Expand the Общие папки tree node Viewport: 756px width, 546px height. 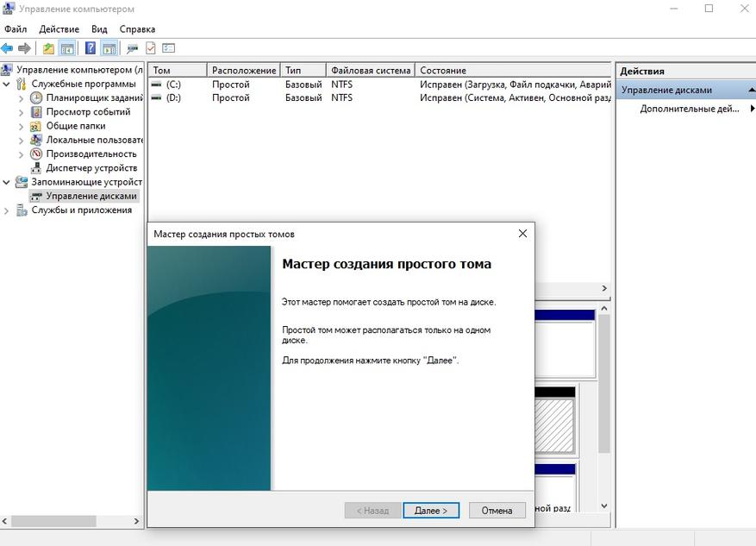[22, 126]
